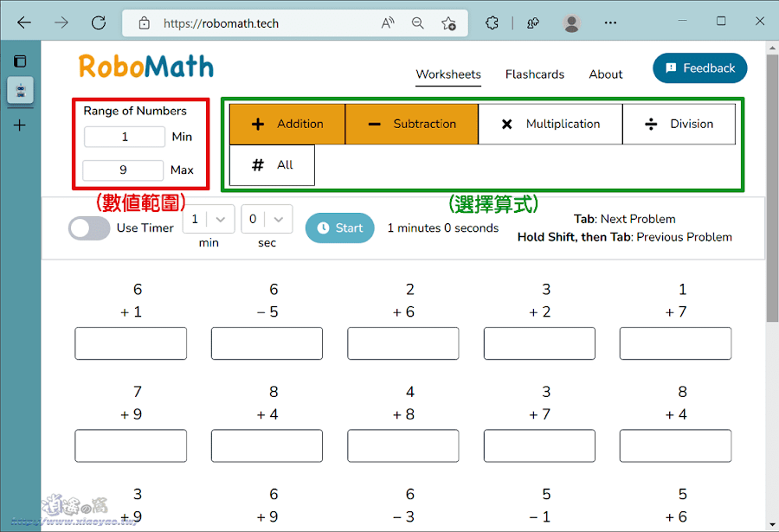Click answer box for 3 + 2

[539, 343]
